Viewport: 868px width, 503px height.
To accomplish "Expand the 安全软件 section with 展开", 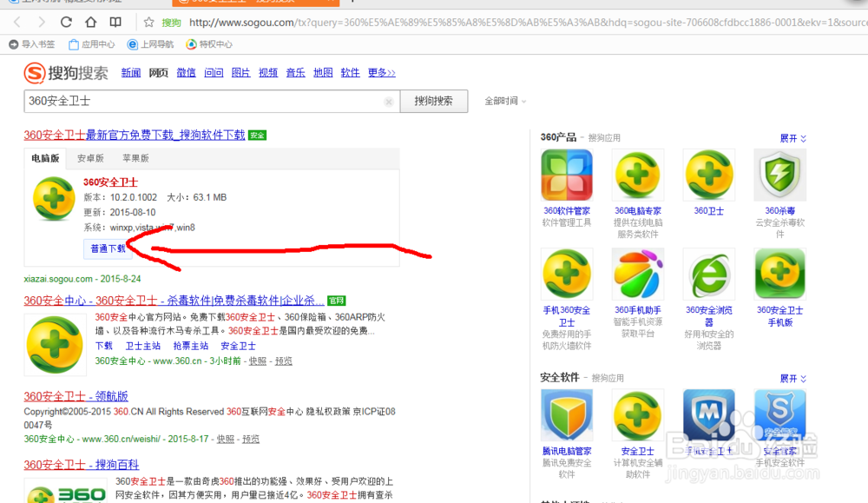I will point(792,379).
